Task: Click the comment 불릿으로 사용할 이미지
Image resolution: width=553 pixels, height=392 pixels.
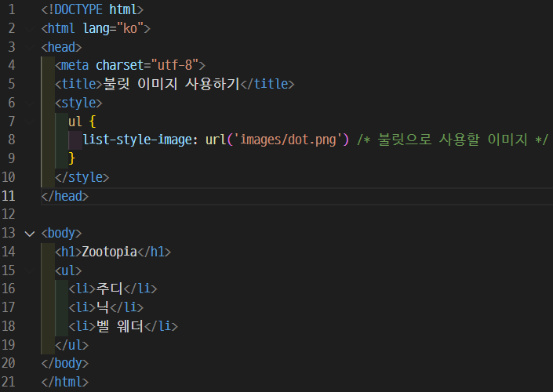Action: click(453, 140)
